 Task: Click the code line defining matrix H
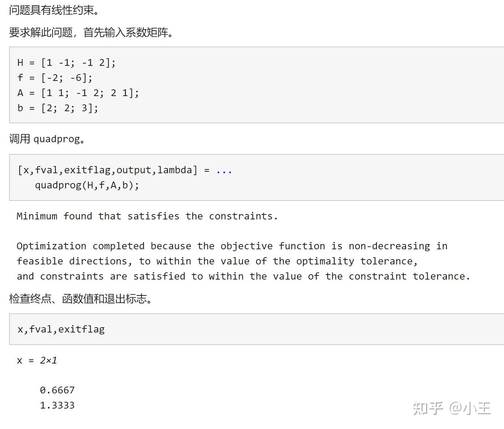[66, 62]
